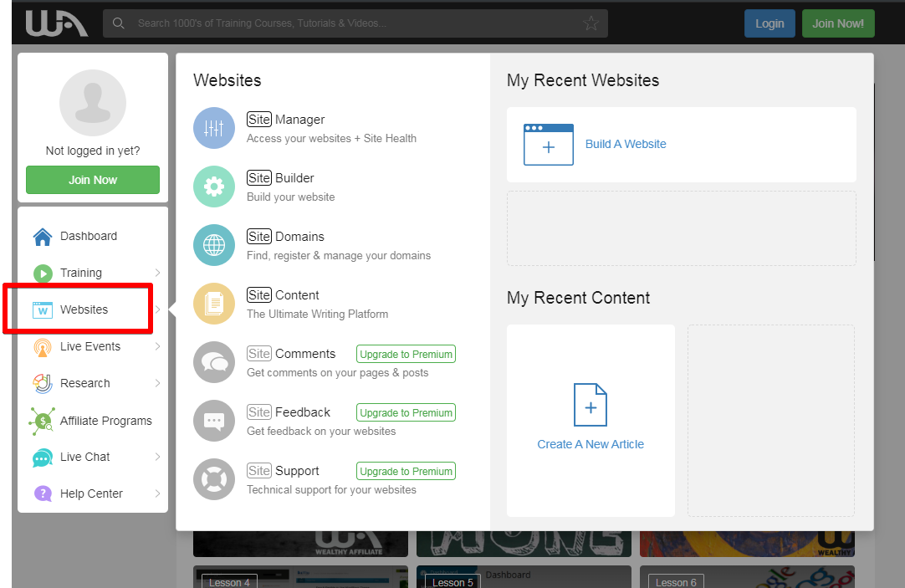Open the Lesson 6 thumbnail

(747, 576)
